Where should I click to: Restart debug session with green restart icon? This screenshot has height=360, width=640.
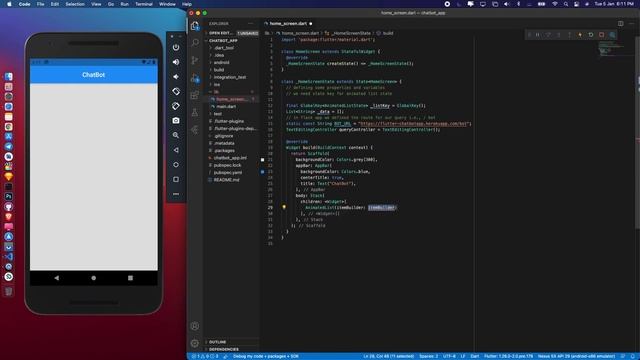pyautogui.click(x=591, y=35)
